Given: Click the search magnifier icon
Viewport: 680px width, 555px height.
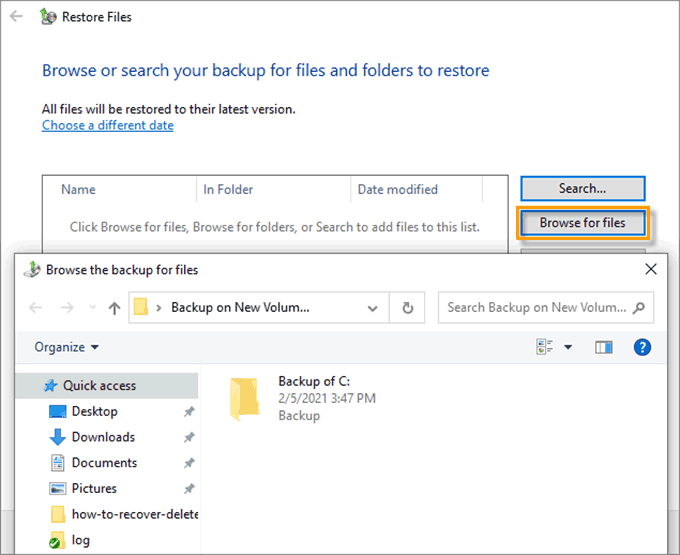Looking at the screenshot, I should pyautogui.click(x=638, y=308).
